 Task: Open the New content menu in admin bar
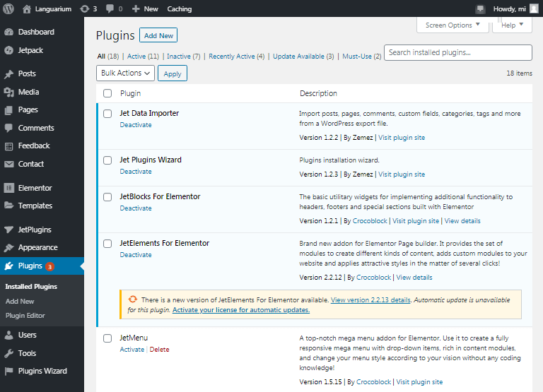[145, 9]
